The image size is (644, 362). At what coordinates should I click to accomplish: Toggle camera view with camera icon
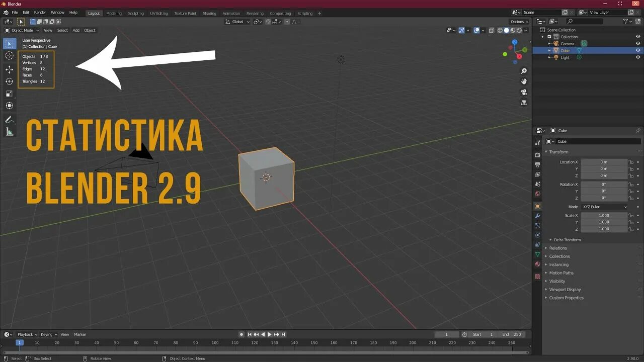(524, 92)
